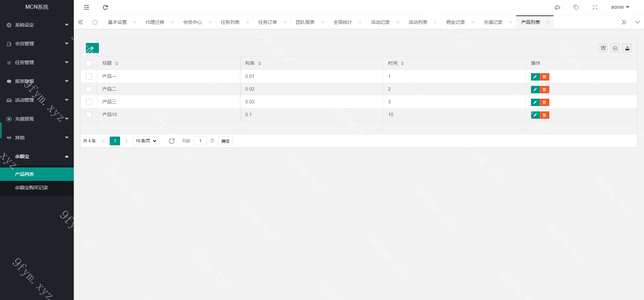Open the theme palette icon
Viewport: 644px width, 300px height.
[x=557, y=7]
